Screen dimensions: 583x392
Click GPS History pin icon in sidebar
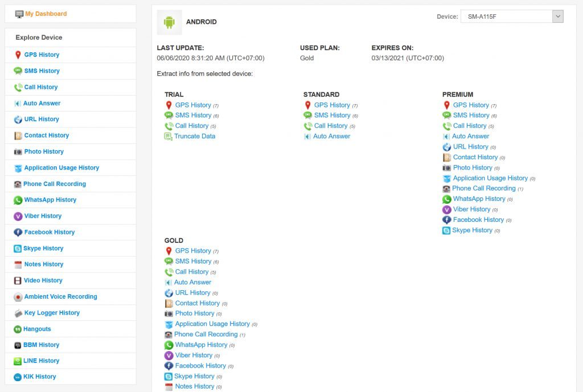(18, 55)
